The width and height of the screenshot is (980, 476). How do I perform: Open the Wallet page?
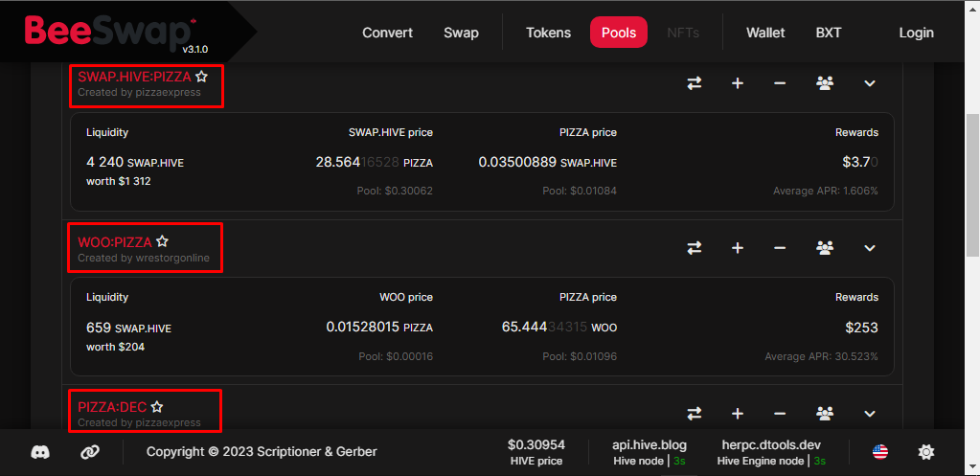[x=765, y=33]
